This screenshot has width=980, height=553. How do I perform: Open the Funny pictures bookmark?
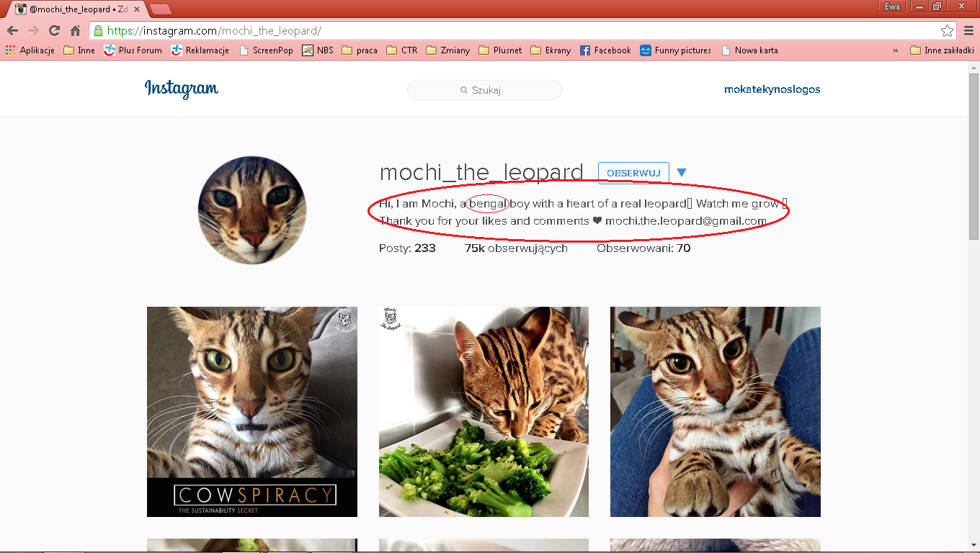pyautogui.click(x=675, y=50)
